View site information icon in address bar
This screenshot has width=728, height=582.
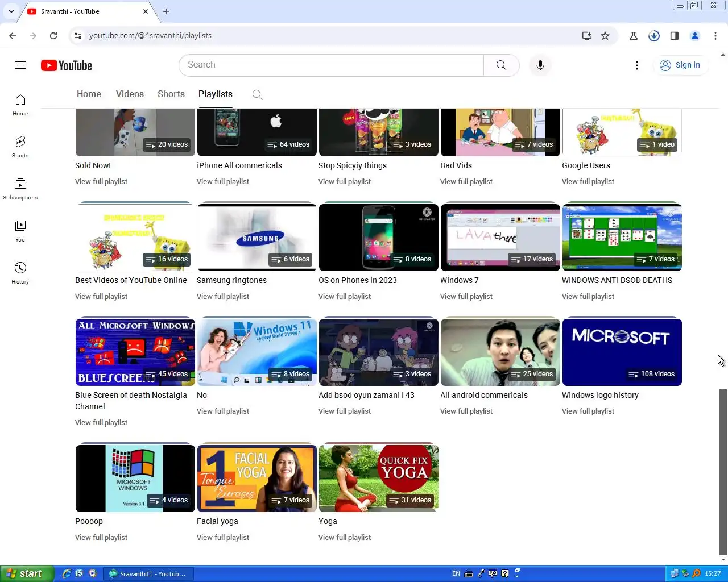coord(78,35)
